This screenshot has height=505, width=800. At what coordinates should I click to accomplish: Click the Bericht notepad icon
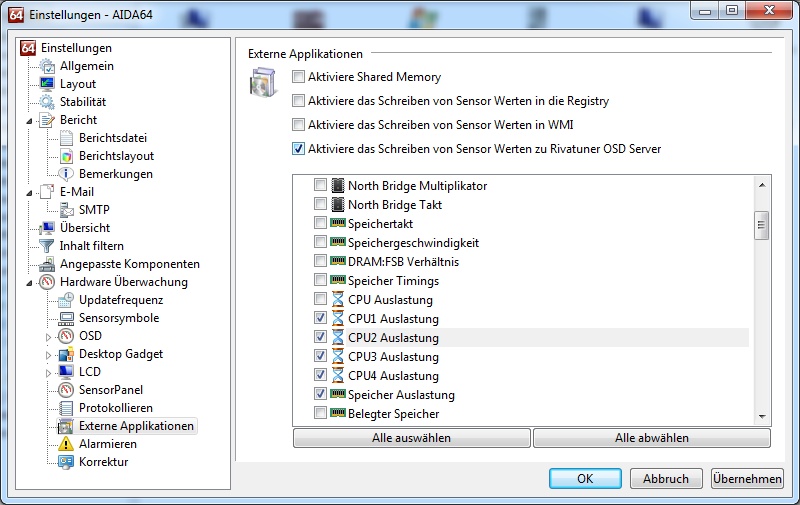[x=47, y=120]
